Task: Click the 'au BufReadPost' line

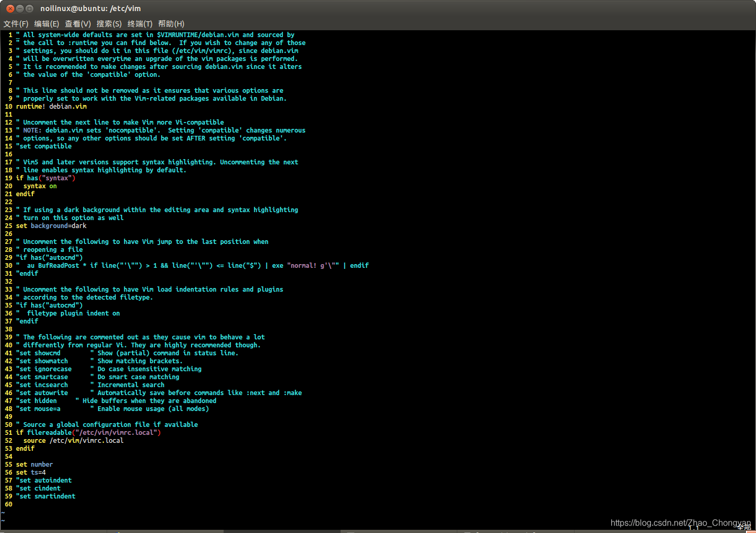Action: [x=192, y=266]
